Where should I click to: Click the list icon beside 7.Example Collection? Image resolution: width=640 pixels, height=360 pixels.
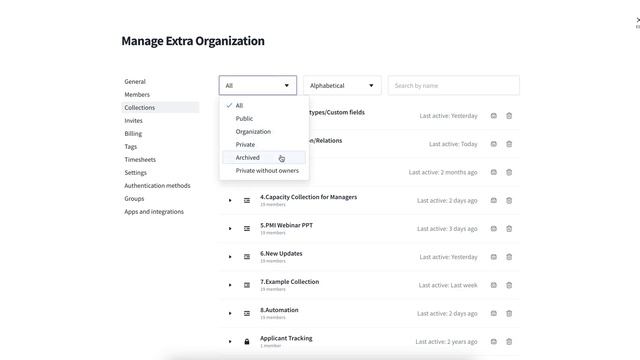pyautogui.click(x=247, y=285)
